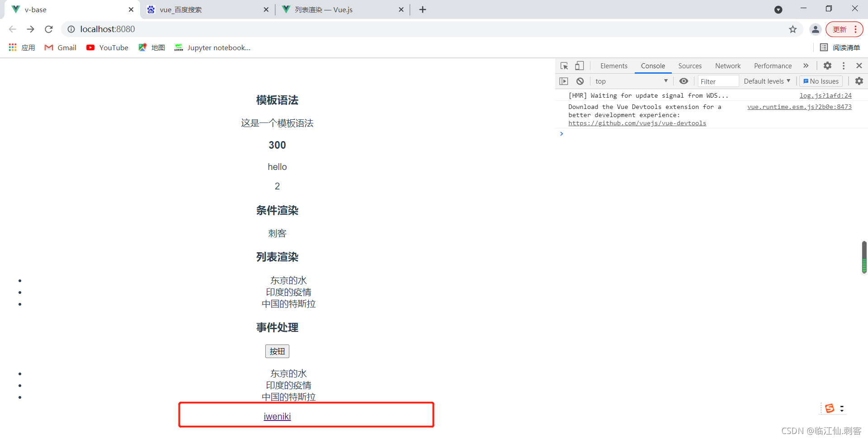The height and width of the screenshot is (439, 868).
Task: Open the Chrome profile avatar menu
Action: coord(816,29)
